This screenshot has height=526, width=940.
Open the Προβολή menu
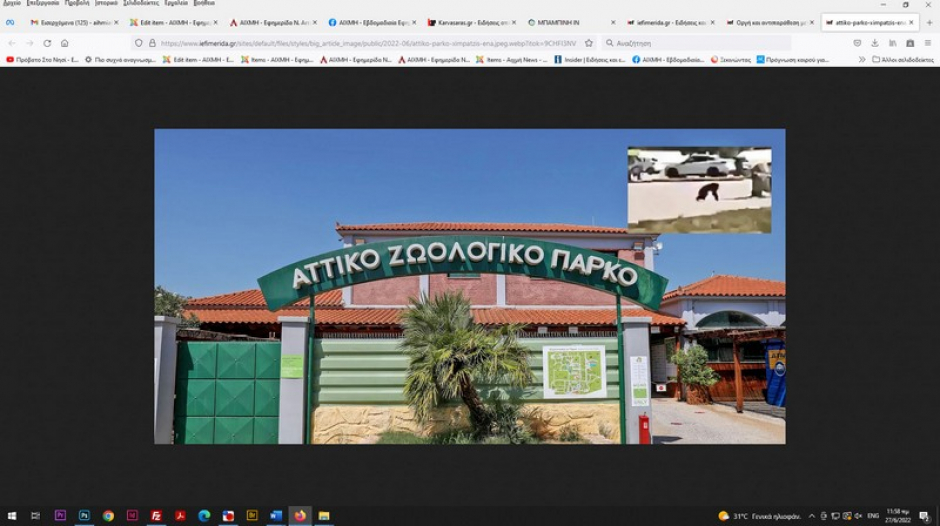(x=77, y=3)
